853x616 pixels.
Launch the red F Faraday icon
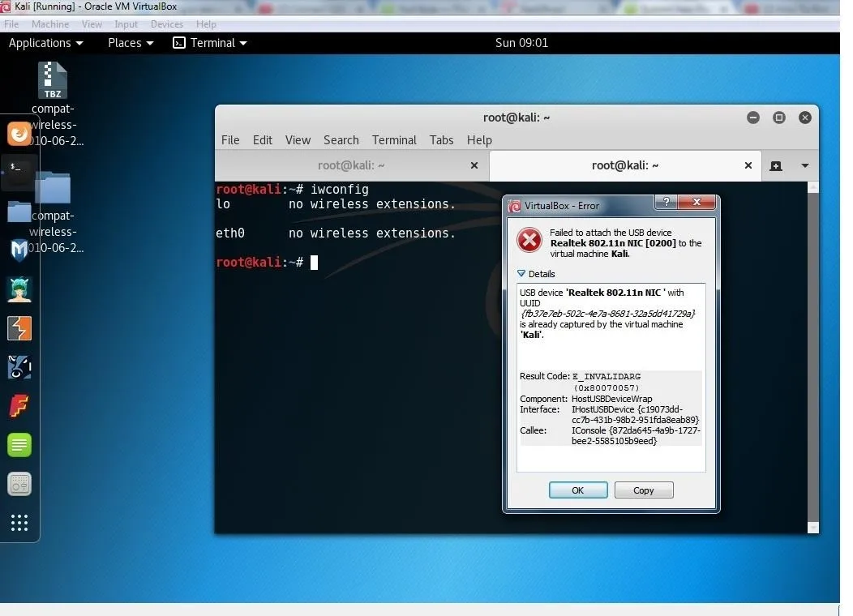pos(19,405)
